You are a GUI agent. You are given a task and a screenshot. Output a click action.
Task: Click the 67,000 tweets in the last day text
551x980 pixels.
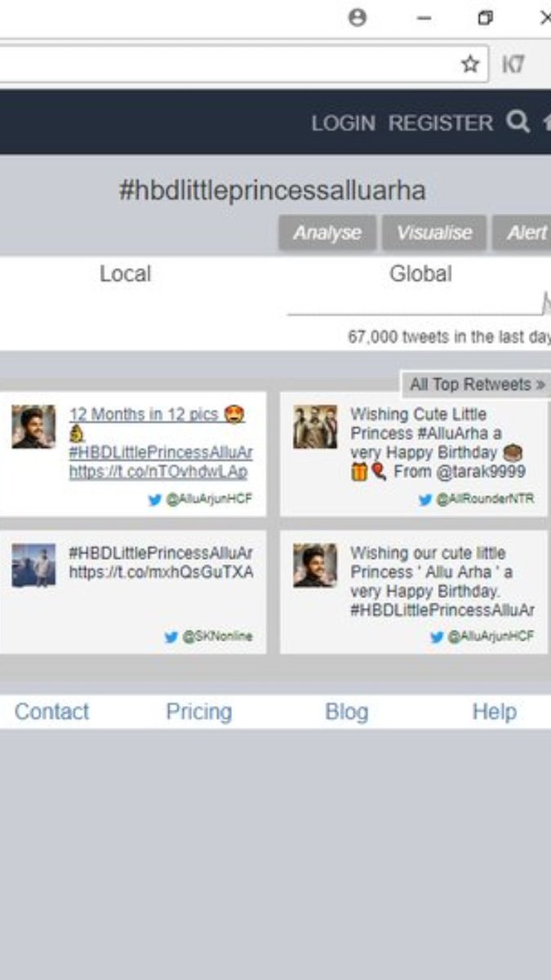(x=449, y=336)
